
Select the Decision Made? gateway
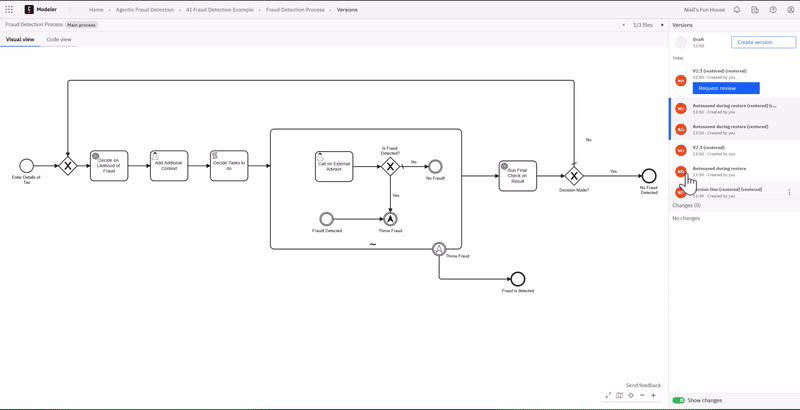tap(574, 176)
